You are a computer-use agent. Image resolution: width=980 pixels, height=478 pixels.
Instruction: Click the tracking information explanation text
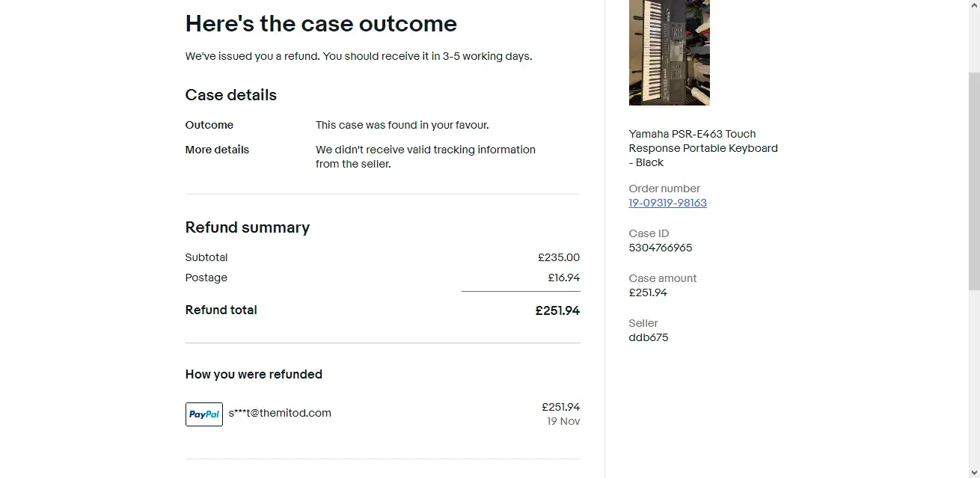425,156
